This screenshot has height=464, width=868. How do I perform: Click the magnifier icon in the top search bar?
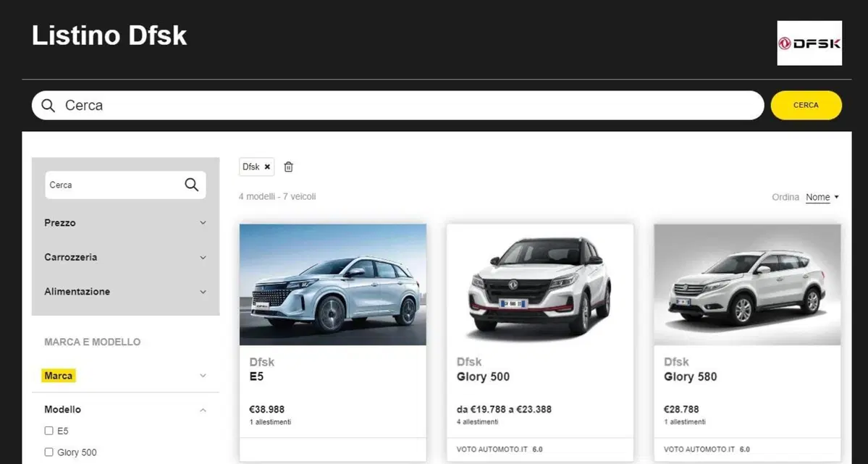click(49, 105)
